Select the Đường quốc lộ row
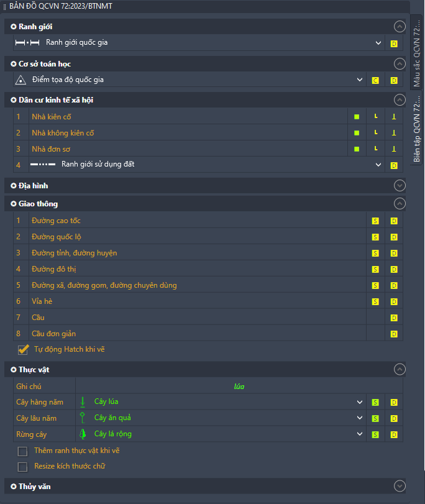 pyautogui.click(x=186, y=237)
